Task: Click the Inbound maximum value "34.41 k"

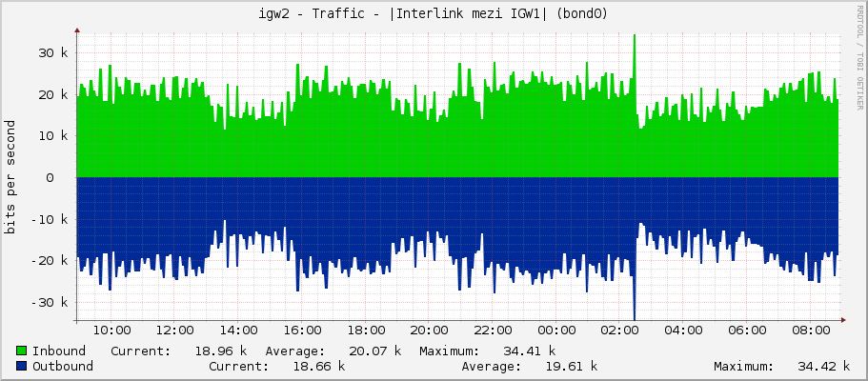Action: tap(529, 351)
